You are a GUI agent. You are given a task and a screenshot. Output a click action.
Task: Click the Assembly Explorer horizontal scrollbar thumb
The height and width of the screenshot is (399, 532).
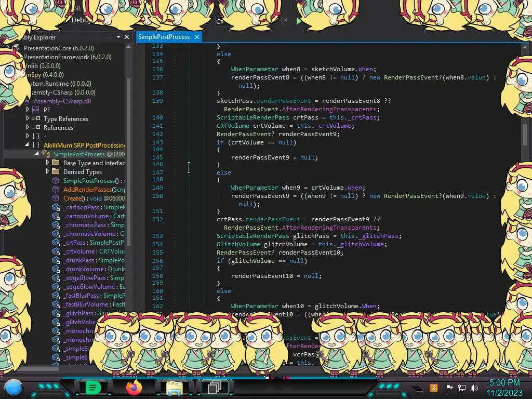click(39, 368)
